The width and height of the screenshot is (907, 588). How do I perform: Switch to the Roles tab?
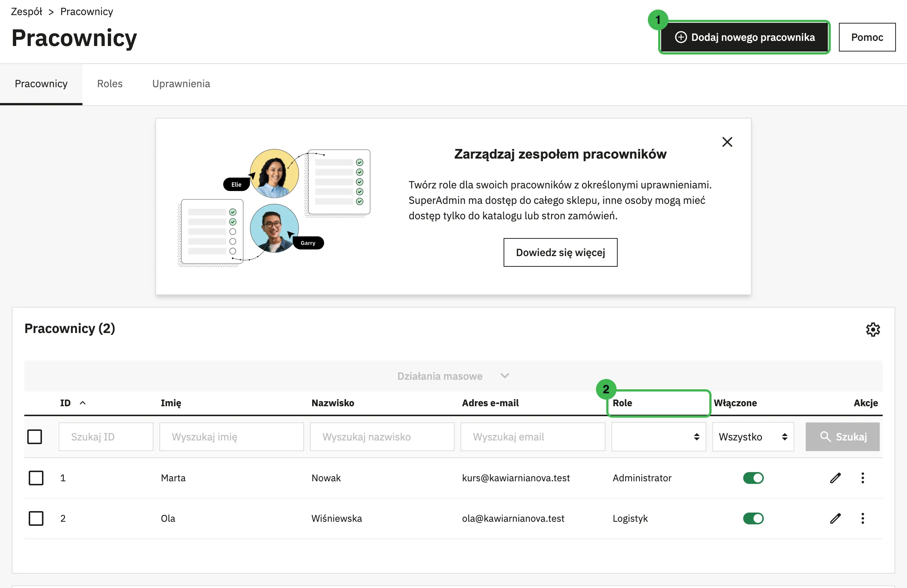pos(110,84)
